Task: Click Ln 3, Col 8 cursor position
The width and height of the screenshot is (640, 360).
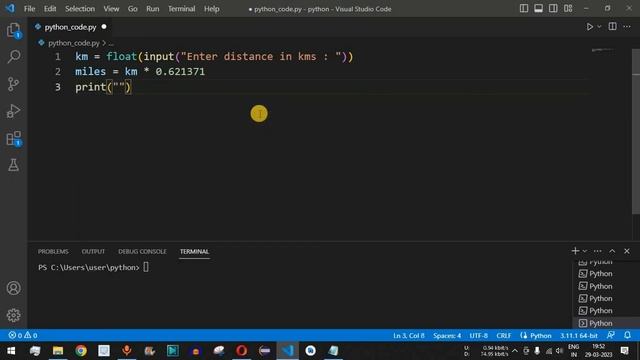Action: (409, 336)
